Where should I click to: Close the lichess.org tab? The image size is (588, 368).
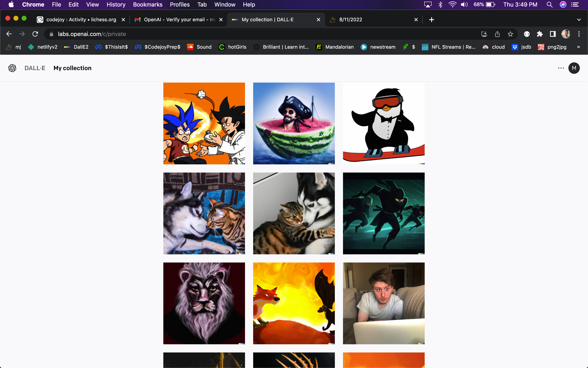pos(123,20)
